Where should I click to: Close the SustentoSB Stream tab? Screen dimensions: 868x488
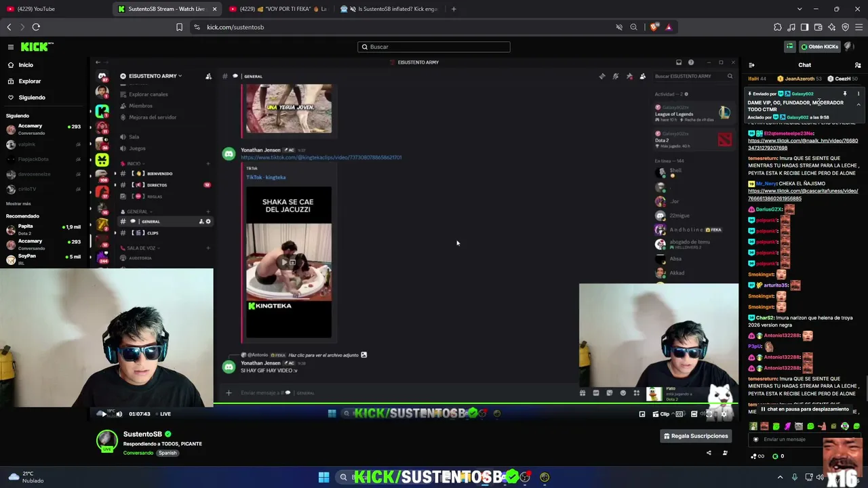coord(214,9)
